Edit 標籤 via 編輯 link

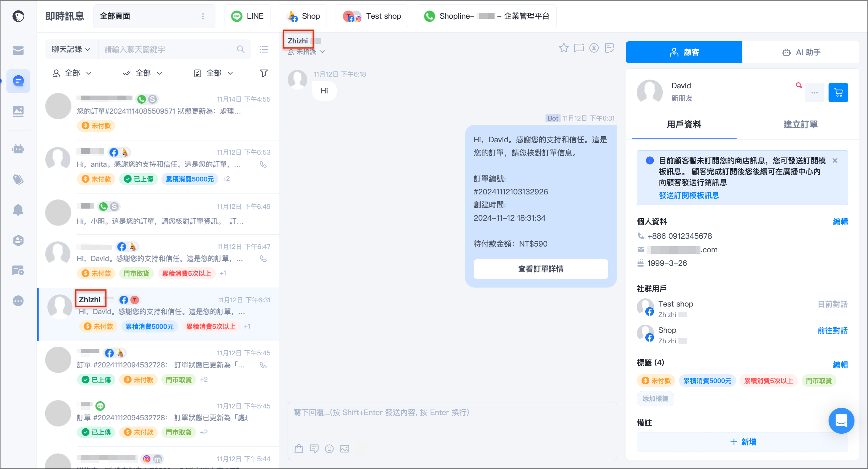[840, 364]
